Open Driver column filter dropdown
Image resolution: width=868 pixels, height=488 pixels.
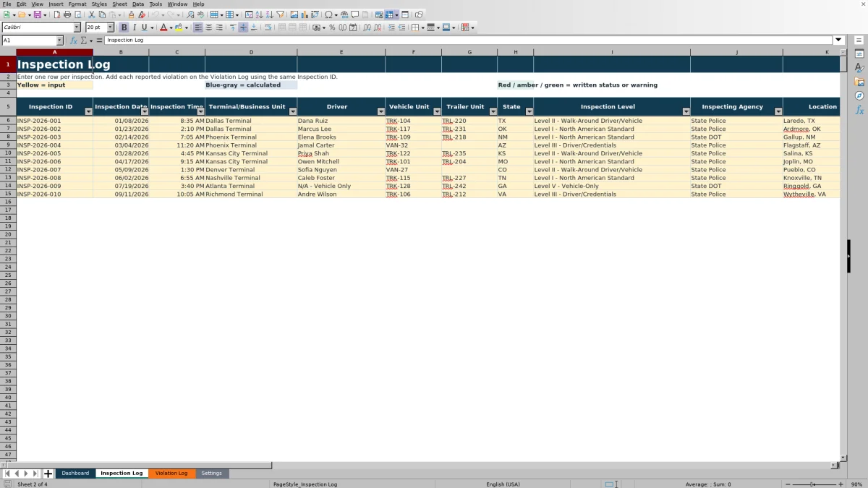(380, 111)
